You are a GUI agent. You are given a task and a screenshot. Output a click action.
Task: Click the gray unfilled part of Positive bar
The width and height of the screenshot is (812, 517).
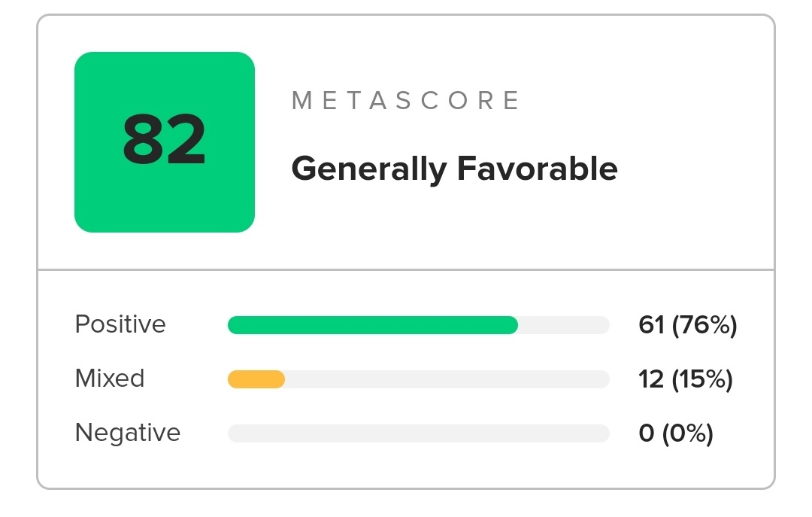click(563, 325)
